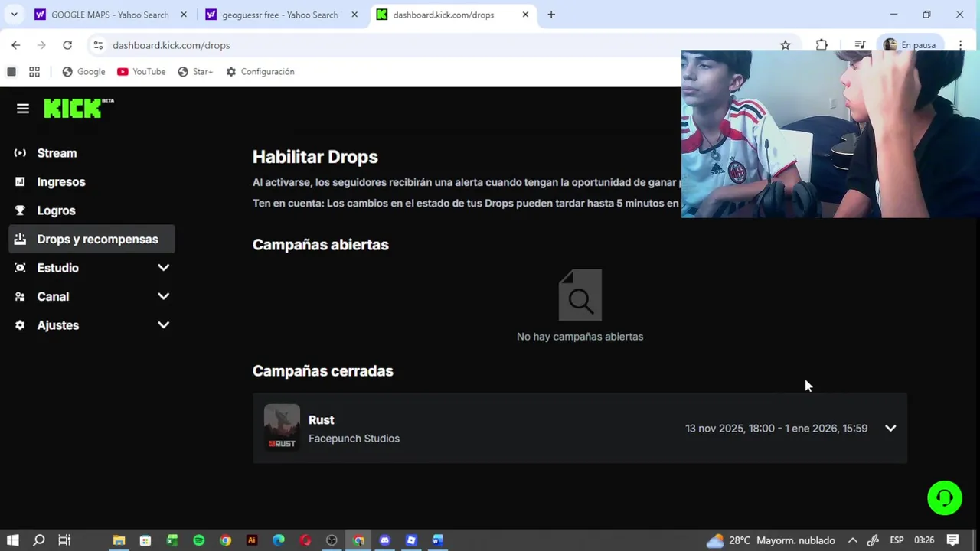The width and height of the screenshot is (980, 551).
Task: Open the tab search dropdown arrow
Action: [x=14, y=15]
